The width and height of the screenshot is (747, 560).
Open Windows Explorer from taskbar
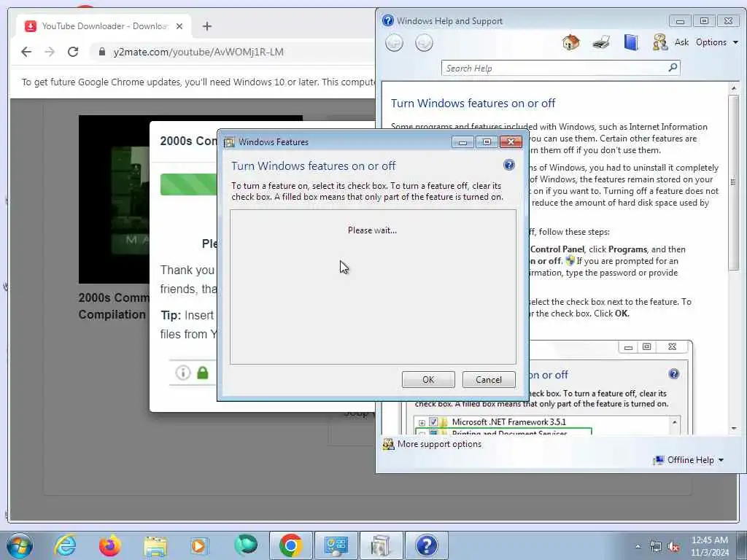[x=155, y=547]
